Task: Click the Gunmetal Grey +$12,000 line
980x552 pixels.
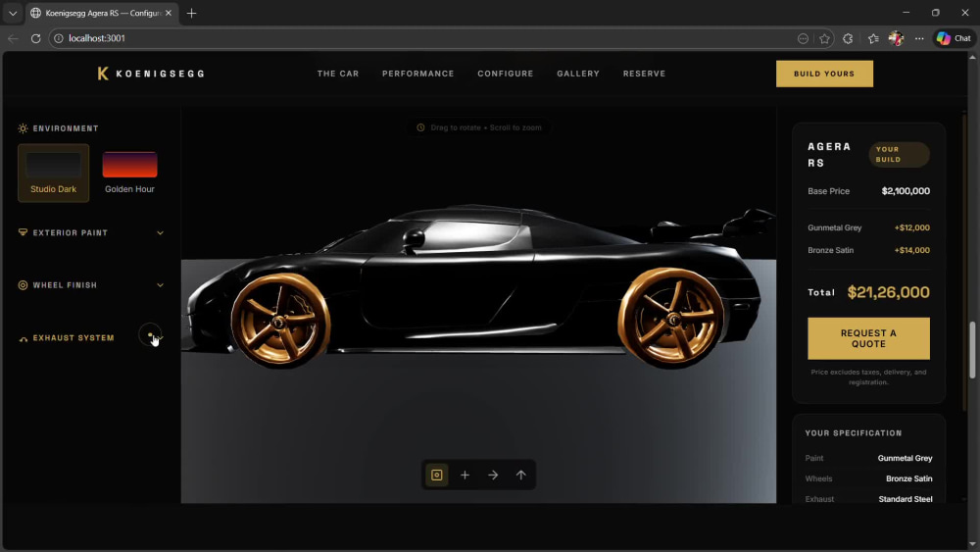Action: point(868,227)
